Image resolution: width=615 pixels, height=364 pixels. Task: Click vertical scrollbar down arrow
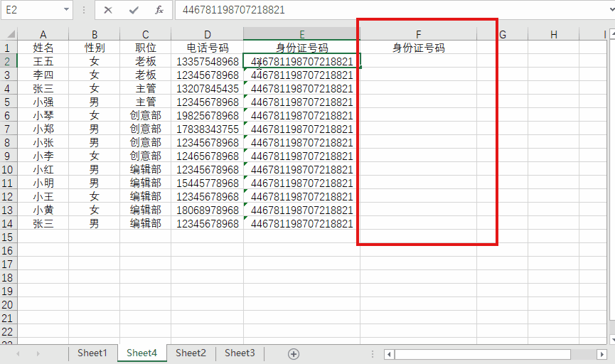tap(612, 338)
